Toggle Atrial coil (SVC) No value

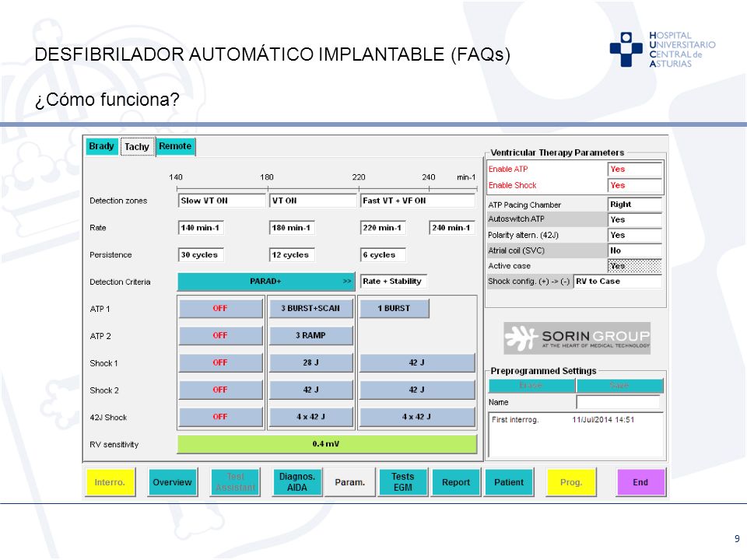click(x=635, y=250)
